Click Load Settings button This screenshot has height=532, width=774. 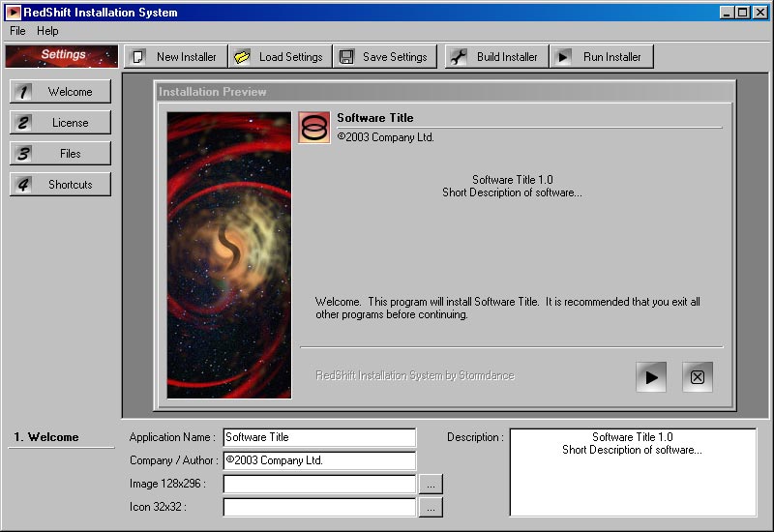281,57
